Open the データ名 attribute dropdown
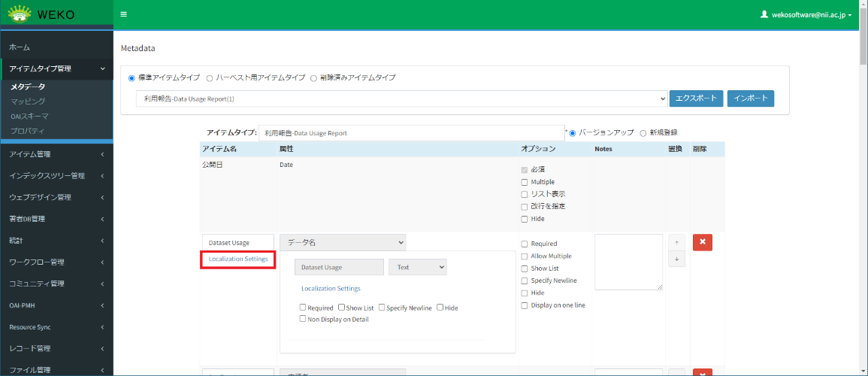This screenshot has width=868, height=376. click(343, 242)
